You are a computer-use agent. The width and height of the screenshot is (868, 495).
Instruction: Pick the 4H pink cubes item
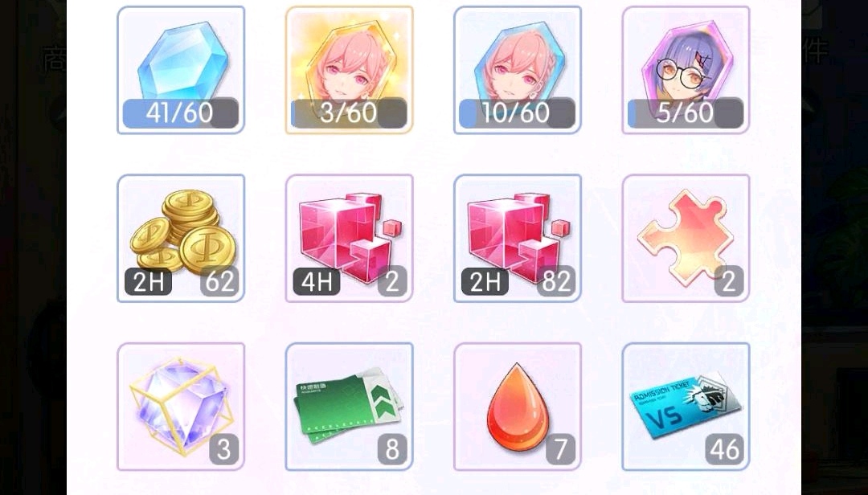click(350, 238)
